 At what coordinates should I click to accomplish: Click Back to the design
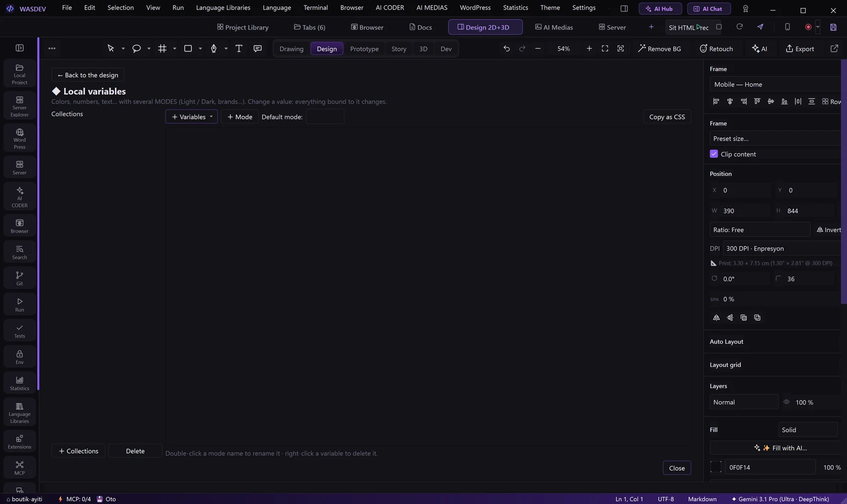(88, 75)
